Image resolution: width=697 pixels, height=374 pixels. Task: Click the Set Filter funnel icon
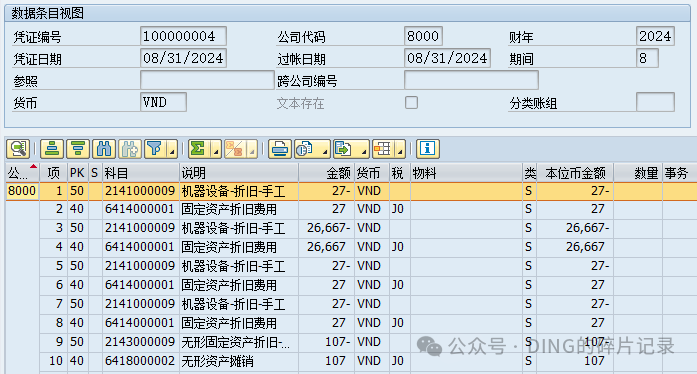coord(155,149)
